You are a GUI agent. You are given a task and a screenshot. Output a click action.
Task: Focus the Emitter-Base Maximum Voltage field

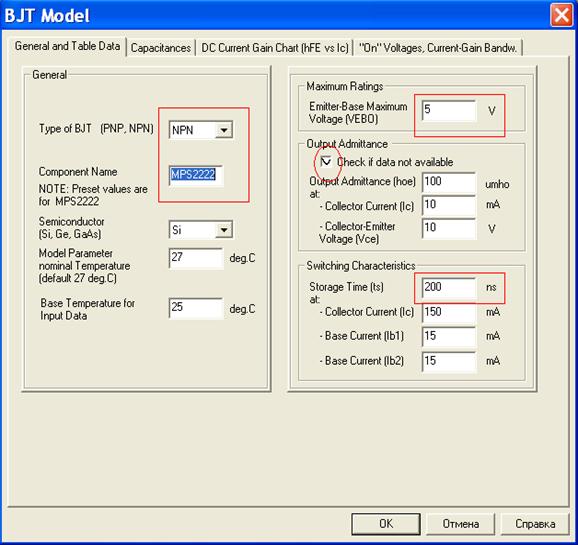point(448,110)
